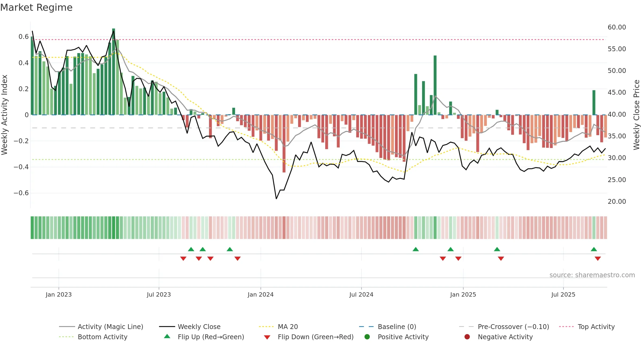Select the Jul 2025 date axis label
The width and height of the screenshot is (644, 362).
coord(563,294)
